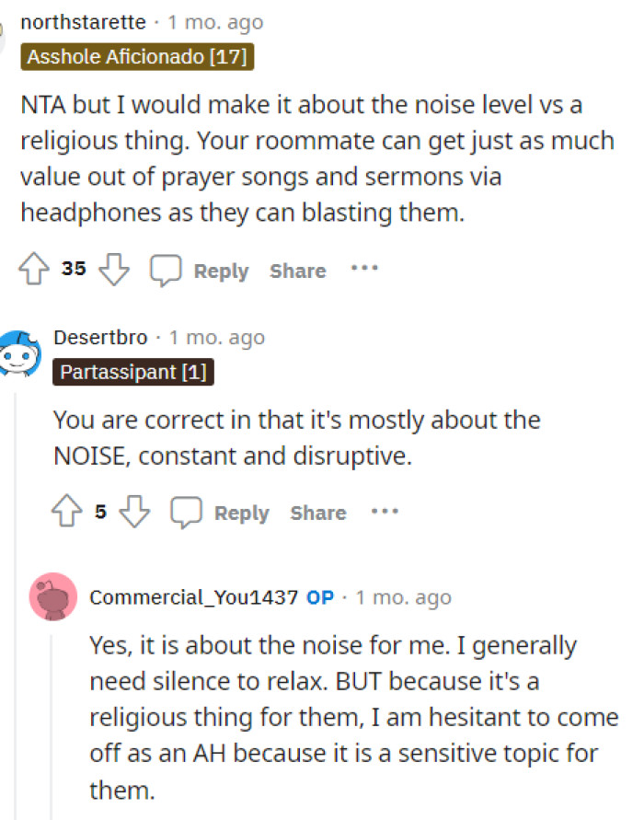
Task: Downvote Desertbro's comment
Action: (x=134, y=511)
